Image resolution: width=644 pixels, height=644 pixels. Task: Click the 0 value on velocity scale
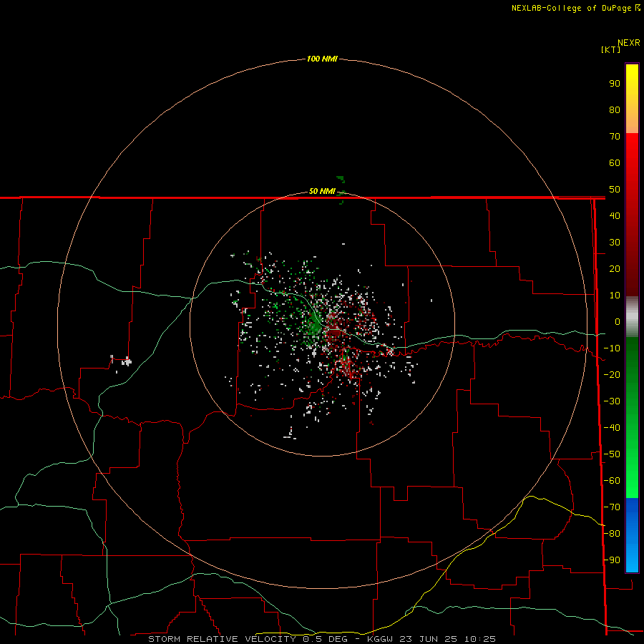[618, 321]
